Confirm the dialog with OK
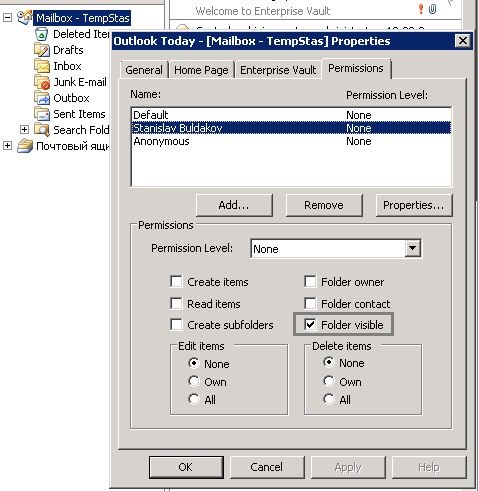The height and width of the screenshot is (491, 479). tap(186, 467)
